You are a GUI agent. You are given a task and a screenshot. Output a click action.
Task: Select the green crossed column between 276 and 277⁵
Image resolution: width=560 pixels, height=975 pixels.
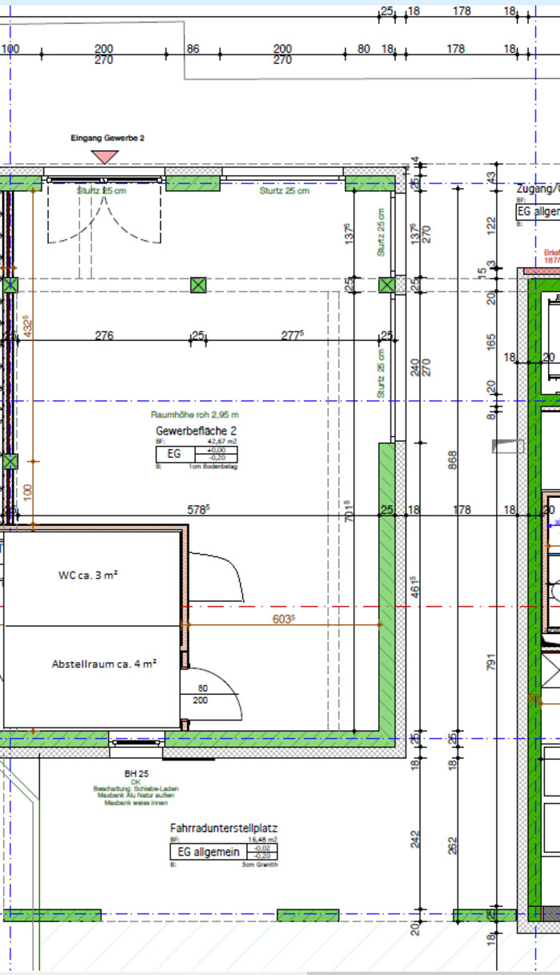click(x=198, y=285)
